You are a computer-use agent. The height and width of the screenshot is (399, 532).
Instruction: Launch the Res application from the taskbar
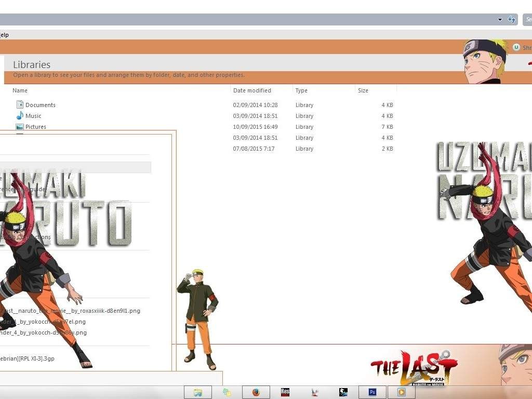click(x=285, y=392)
